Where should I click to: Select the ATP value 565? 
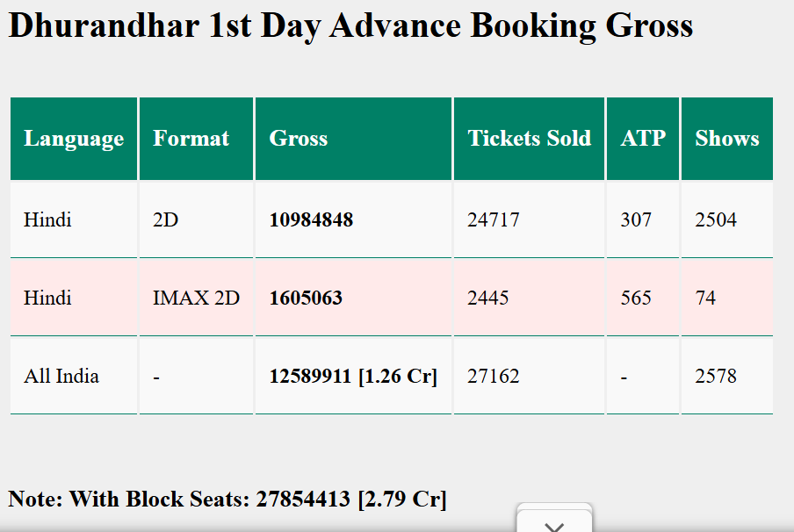635,298
